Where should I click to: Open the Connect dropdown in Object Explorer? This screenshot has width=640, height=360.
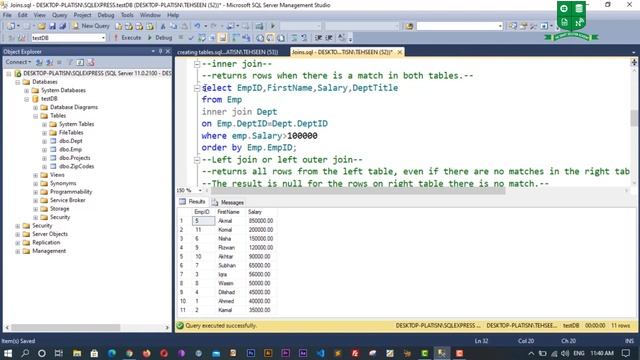tap(18, 62)
